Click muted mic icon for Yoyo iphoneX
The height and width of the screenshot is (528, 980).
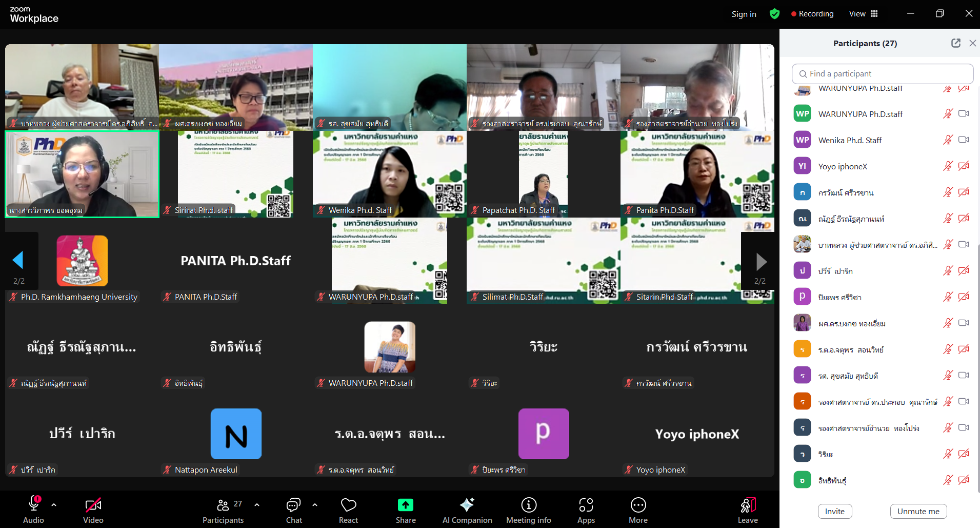[948, 166]
